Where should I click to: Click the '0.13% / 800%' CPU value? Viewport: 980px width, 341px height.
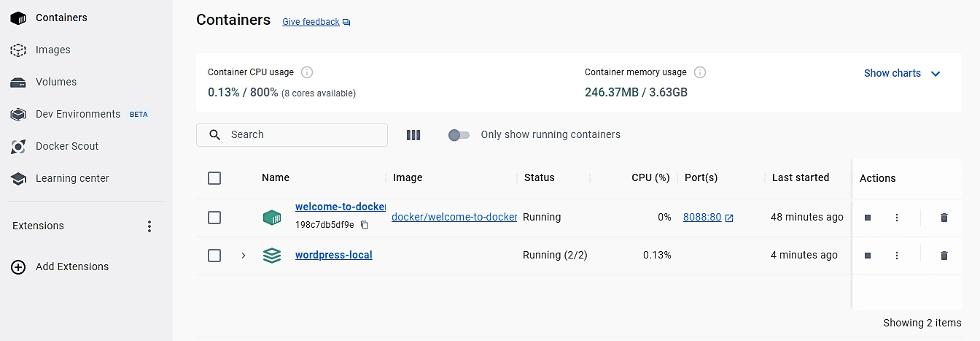244,93
